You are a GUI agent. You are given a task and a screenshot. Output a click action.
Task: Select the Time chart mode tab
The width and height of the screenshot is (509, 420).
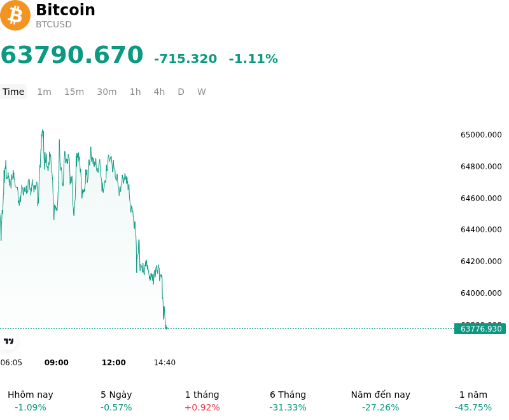[x=13, y=92]
